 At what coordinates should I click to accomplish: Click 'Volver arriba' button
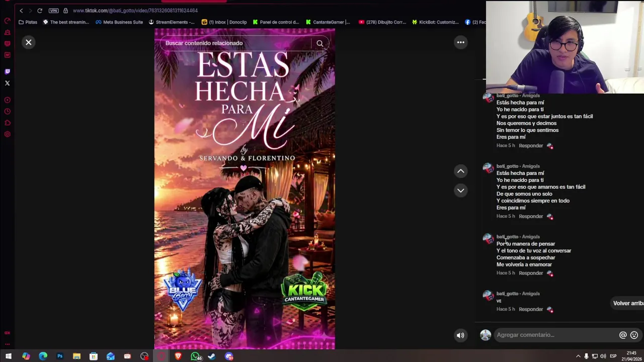628,303
